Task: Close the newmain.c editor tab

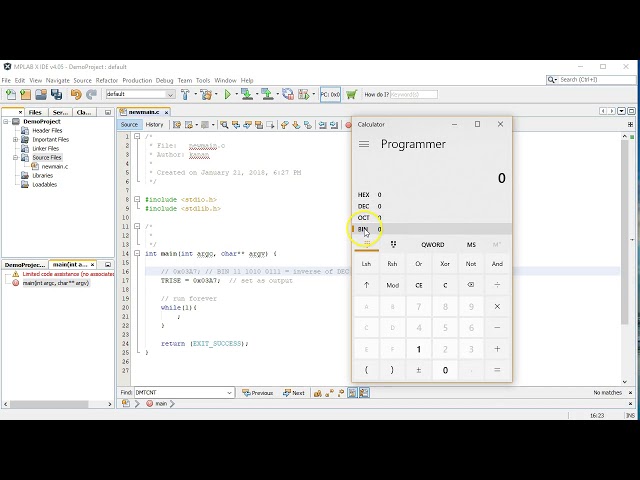Action: [x=167, y=112]
